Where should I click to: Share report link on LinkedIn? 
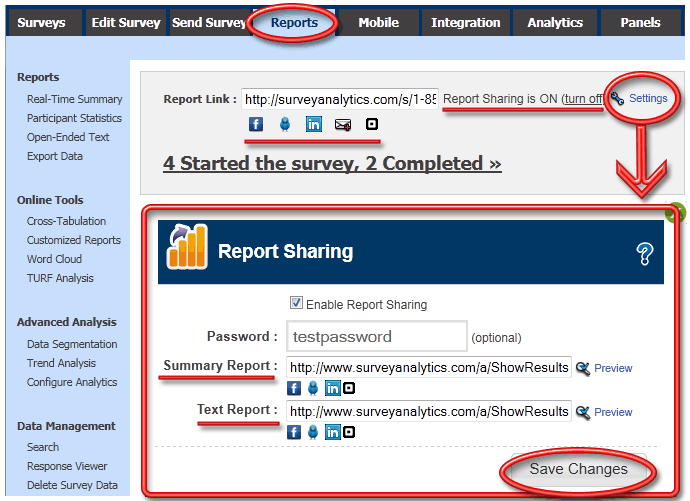(314, 124)
